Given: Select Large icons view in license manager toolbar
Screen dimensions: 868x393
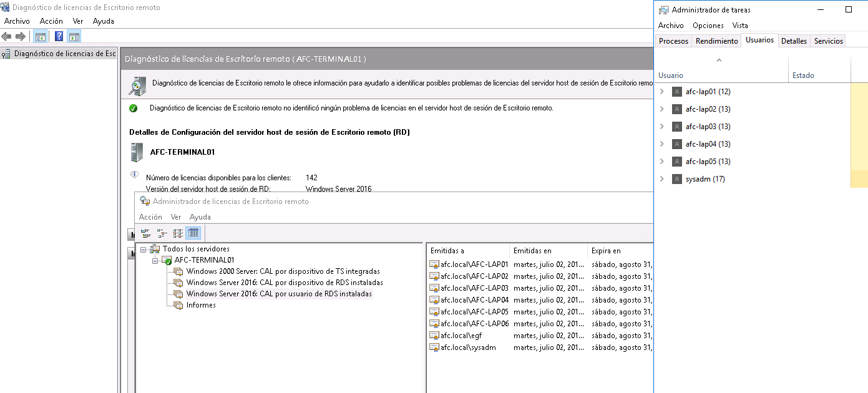Looking at the screenshot, I should 146,233.
